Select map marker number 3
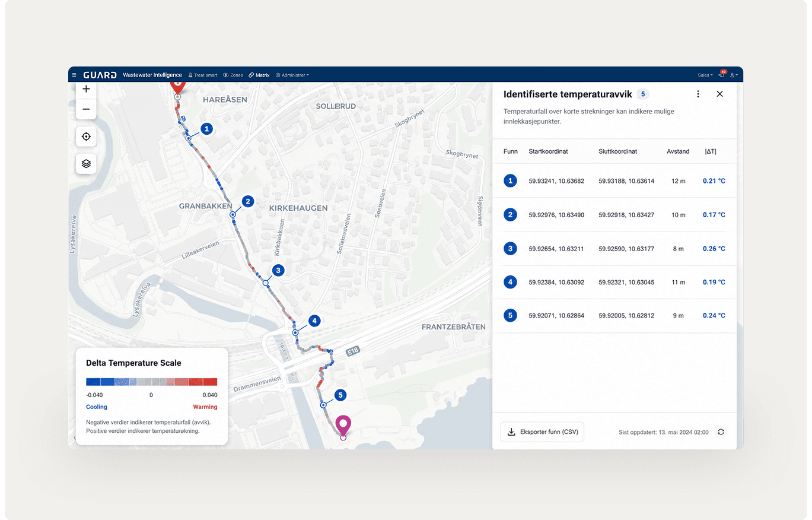Screen dimensions: 812x520 (278, 271)
